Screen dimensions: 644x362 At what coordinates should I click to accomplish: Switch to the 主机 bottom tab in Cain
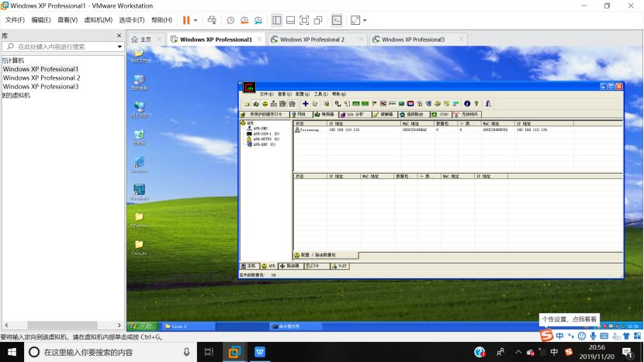250,267
